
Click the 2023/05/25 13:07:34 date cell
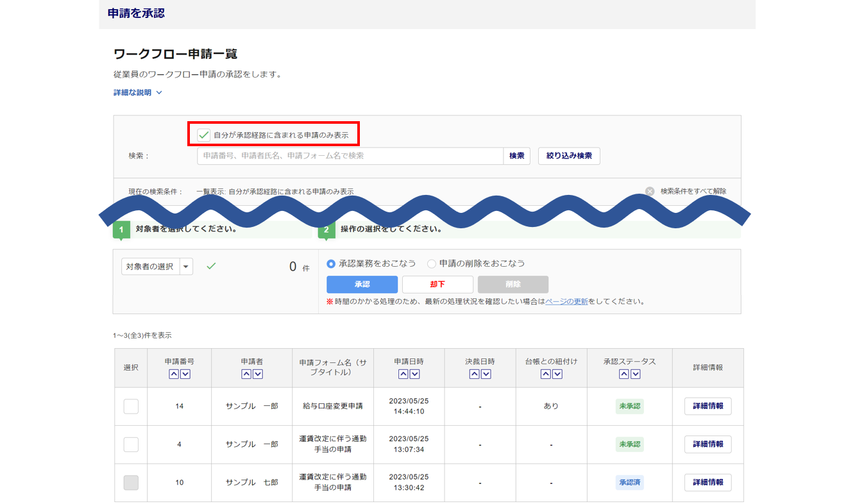pyautogui.click(x=409, y=444)
